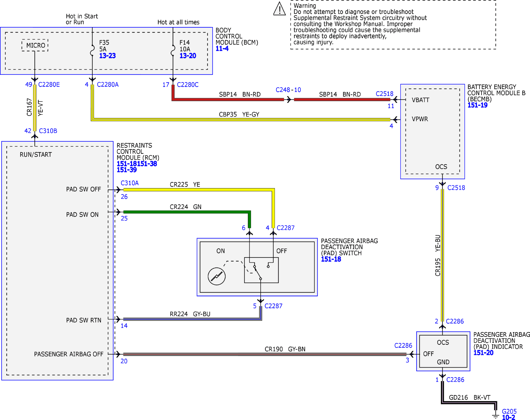This screenshot has width=530, height=420.
Task: Click connector label C2280C
Action: 188,85
